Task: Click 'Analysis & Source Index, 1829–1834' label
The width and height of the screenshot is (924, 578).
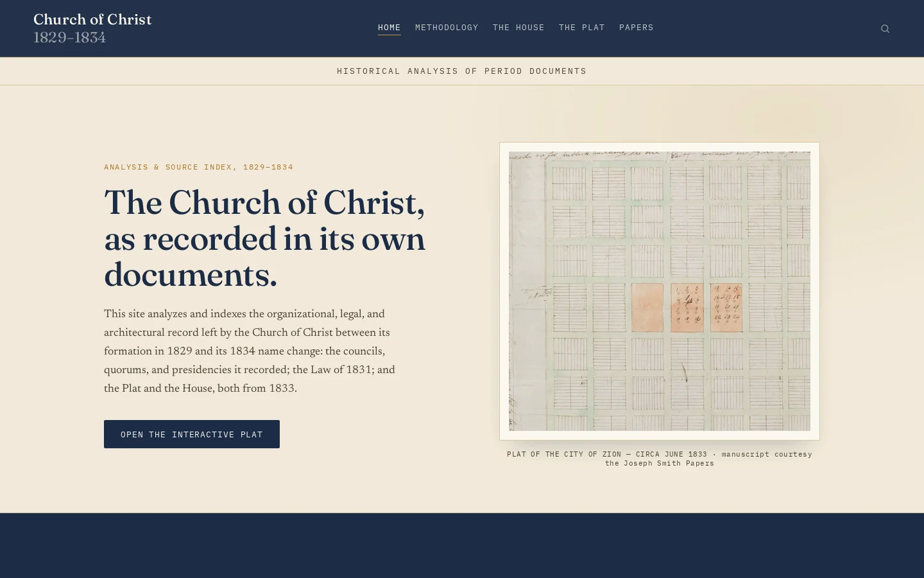Action: click(199, 167)
